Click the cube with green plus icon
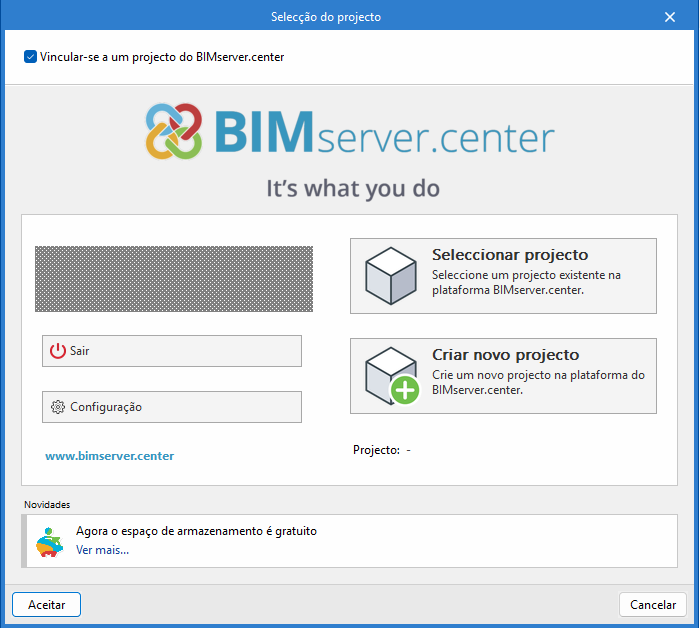This screenshot has height=628, width=700. 392,376
